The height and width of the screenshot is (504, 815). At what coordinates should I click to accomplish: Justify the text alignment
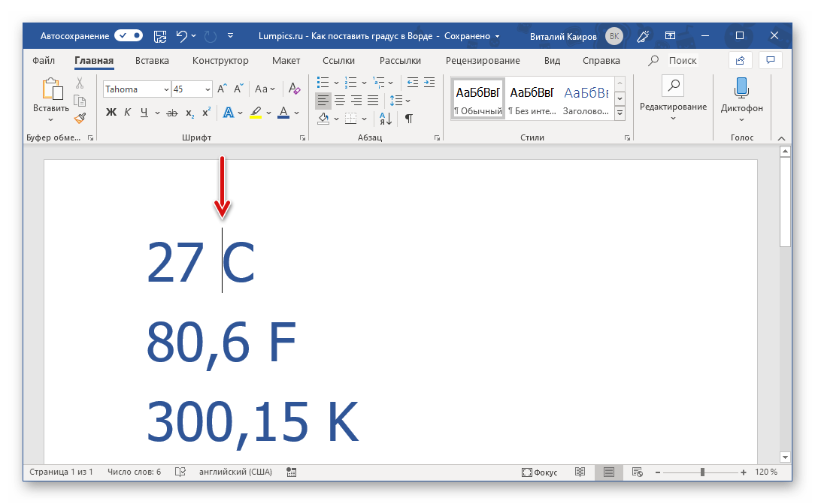pos(373,101)
